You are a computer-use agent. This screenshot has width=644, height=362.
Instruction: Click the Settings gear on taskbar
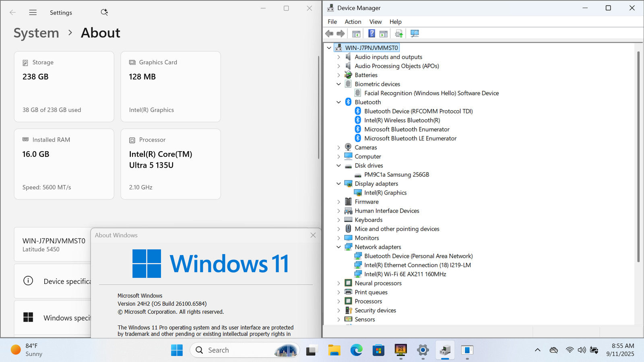click(423, 350)
